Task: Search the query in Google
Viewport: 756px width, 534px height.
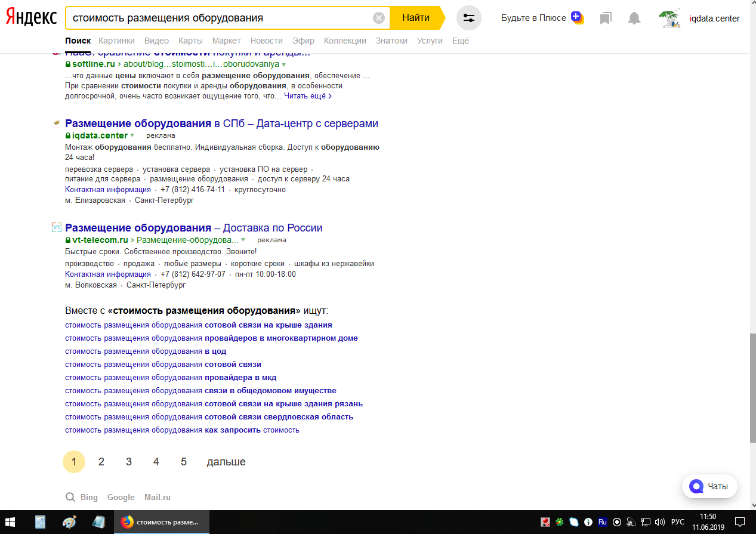Action: 121,497
